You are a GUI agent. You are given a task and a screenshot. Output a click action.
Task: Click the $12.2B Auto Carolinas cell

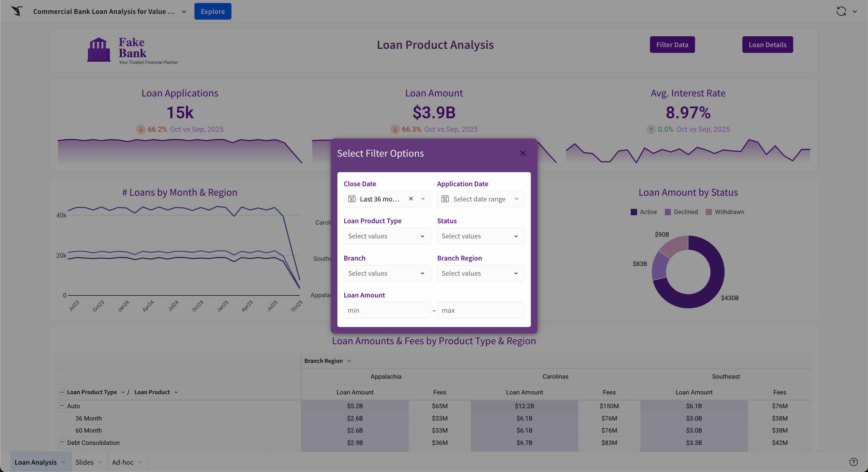click(x=524, y=406)
